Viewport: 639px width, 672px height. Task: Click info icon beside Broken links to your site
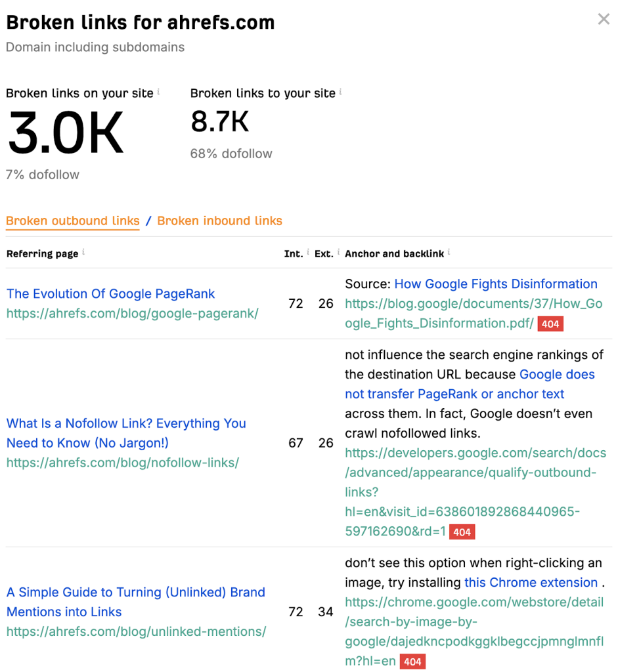tap(340, 92)
